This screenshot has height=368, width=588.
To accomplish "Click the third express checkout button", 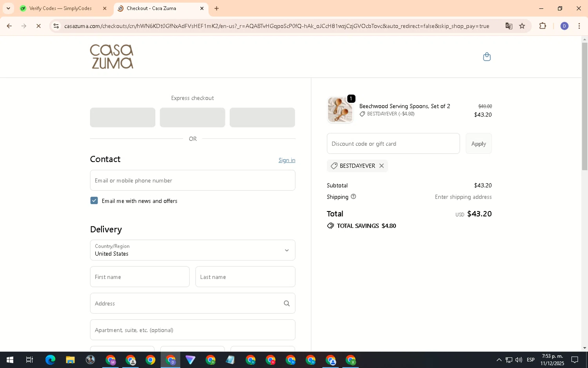I will [262, 117].
